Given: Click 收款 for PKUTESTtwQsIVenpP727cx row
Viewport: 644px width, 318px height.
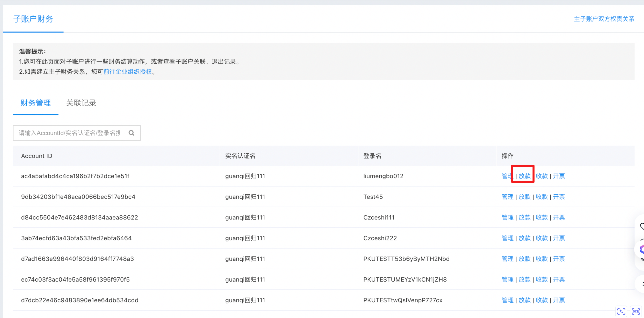Looking at the screenshot, I should pos(542,300).
